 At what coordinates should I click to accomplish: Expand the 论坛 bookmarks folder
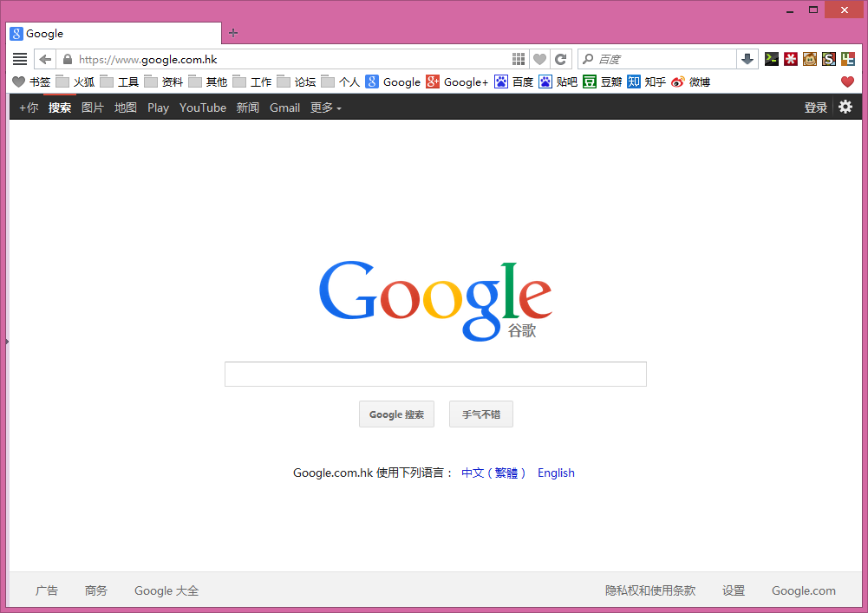point(297,82)
